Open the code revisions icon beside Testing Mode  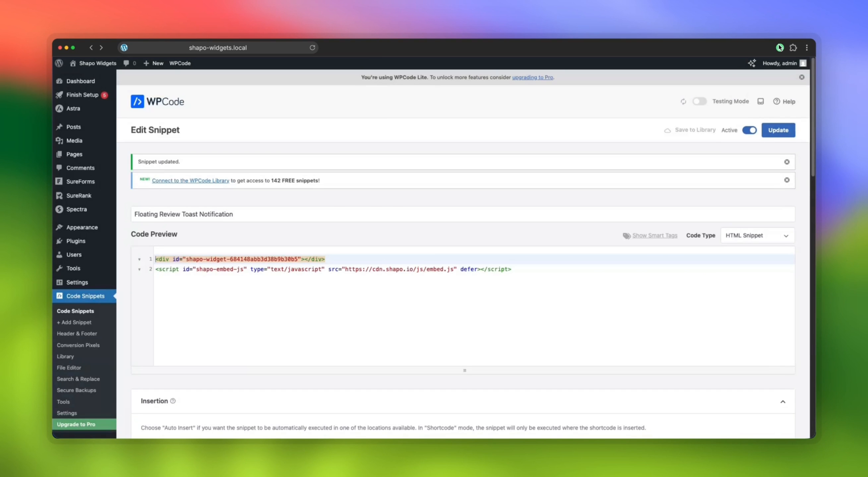[x=761, y=101]
